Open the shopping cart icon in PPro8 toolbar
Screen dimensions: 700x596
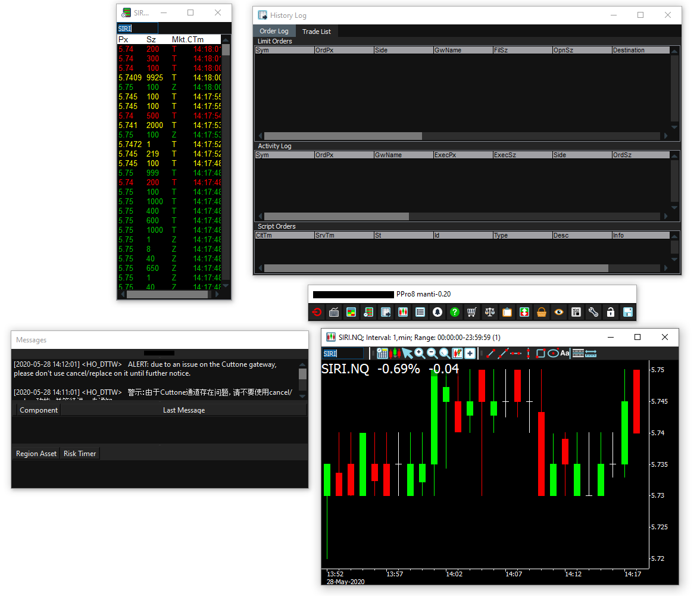pyautogui.click(x=472, y=312)
